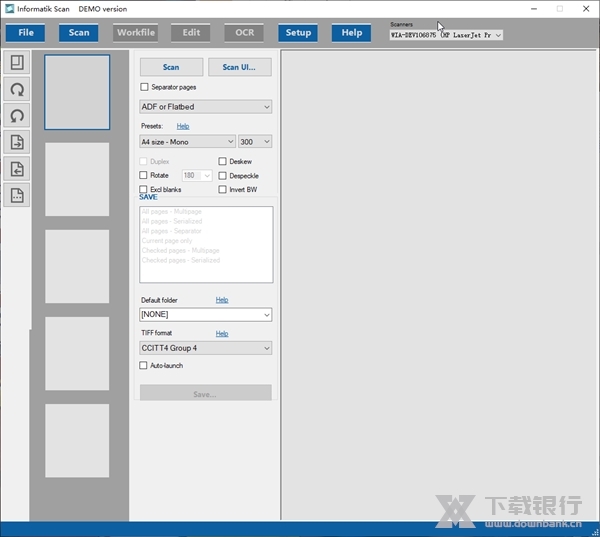The height and width of the screenshot is (537, 600).
Task: Open the Workfile menu
Action: tap(136, 33)
